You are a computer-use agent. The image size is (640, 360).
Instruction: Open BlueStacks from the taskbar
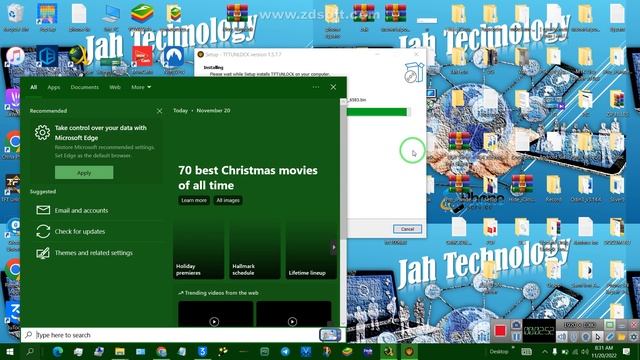click(347, 351)
